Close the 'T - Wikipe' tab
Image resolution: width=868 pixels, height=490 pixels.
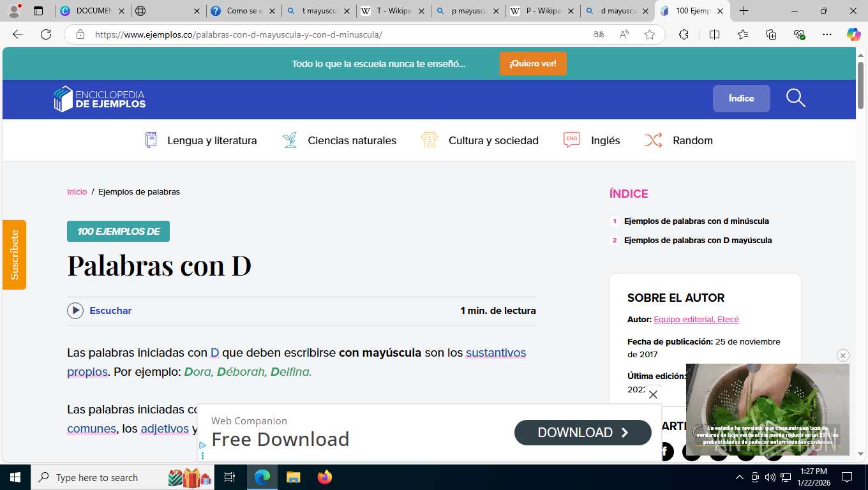(x=421, y=11)
